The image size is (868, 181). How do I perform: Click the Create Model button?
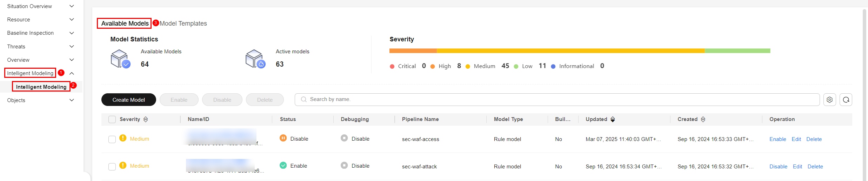[128, 100]
